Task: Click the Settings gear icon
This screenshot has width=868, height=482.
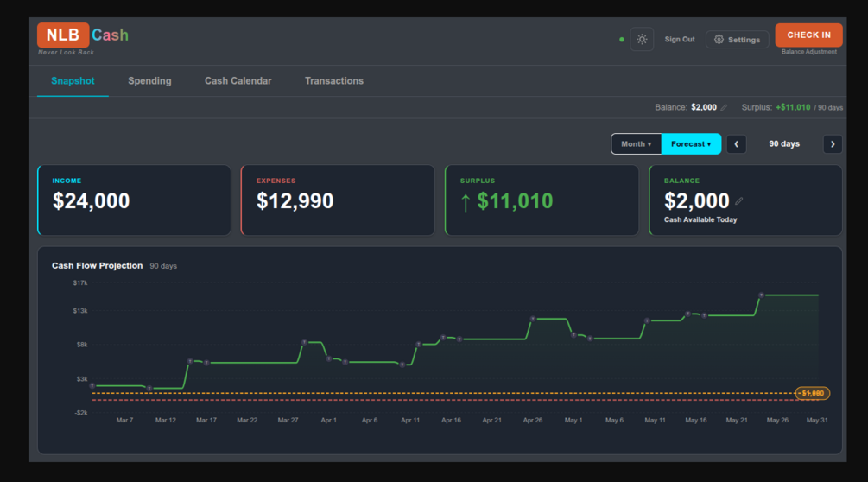Action: [719, 39]
